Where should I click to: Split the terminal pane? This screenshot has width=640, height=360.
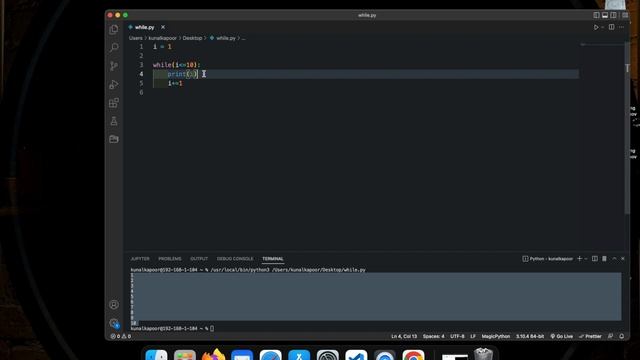point(595,259)
